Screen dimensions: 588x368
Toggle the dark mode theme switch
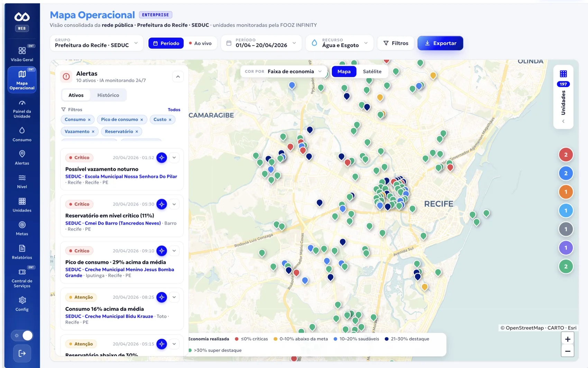click(22, 336)
